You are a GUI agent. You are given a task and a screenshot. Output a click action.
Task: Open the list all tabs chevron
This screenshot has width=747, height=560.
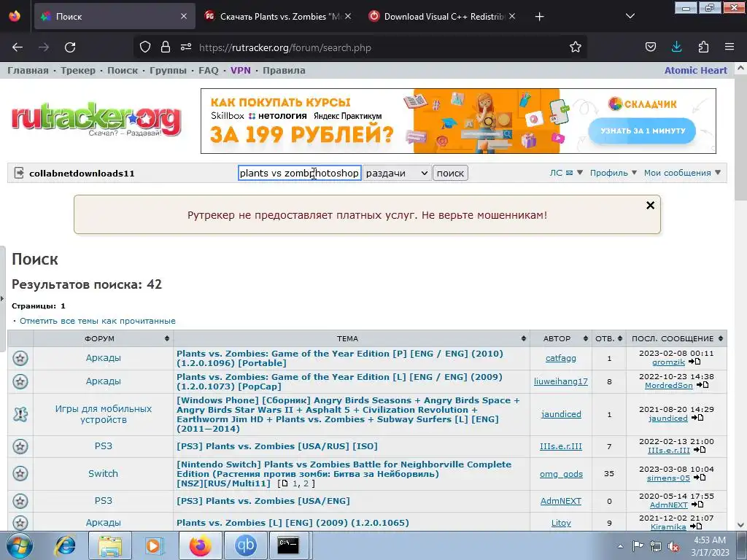click(630, 17)
